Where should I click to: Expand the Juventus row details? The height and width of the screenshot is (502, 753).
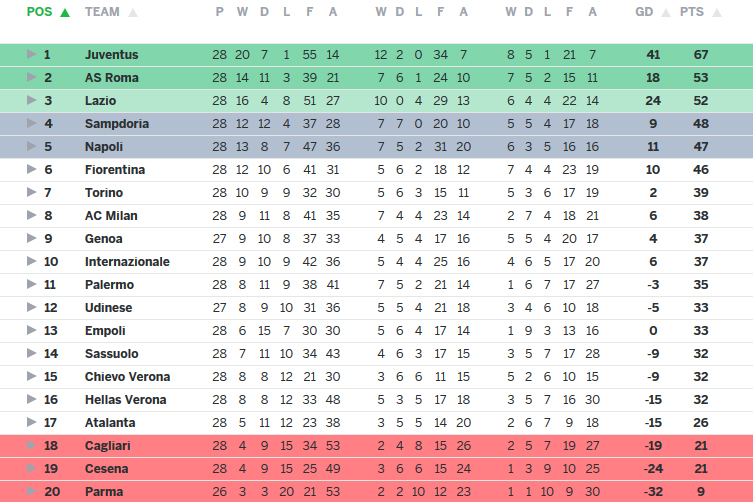click(31, 54)
